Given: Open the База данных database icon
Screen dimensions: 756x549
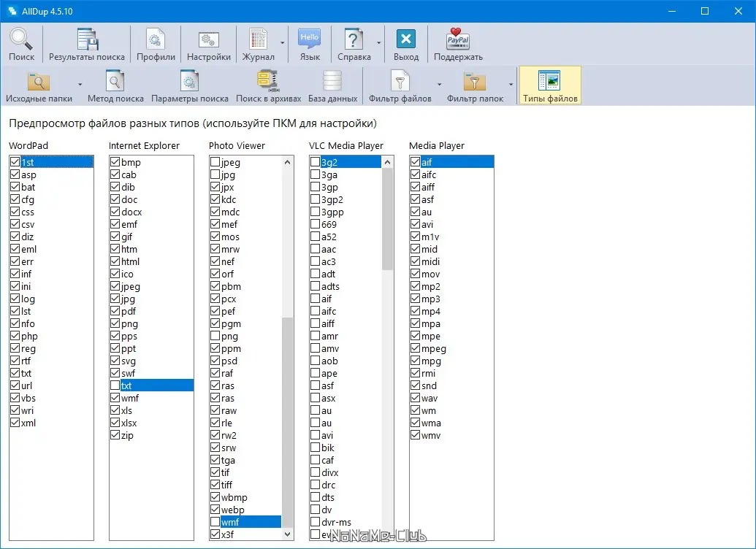Looking at the screenshot, I should coord(332,86).
